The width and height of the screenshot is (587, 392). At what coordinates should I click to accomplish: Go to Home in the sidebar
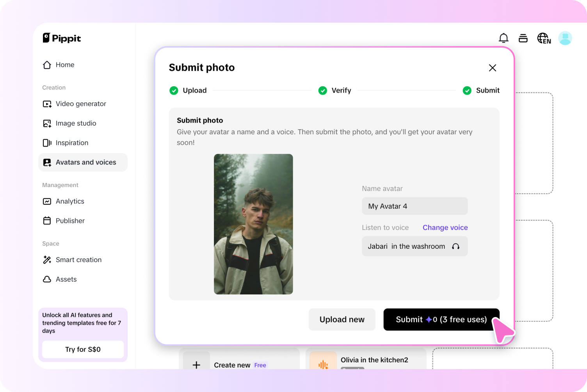click(x=65, y=65)
